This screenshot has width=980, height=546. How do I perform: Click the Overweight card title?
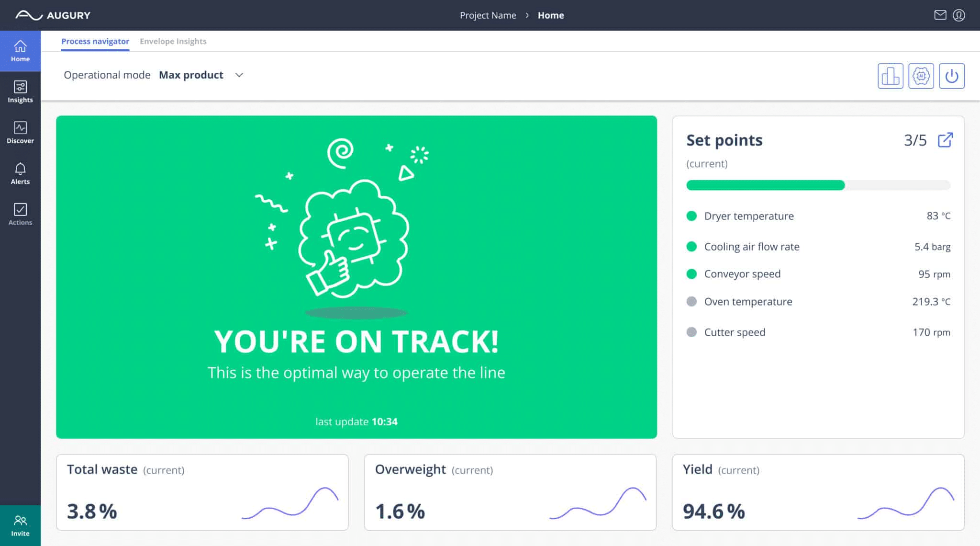point(410,469)
